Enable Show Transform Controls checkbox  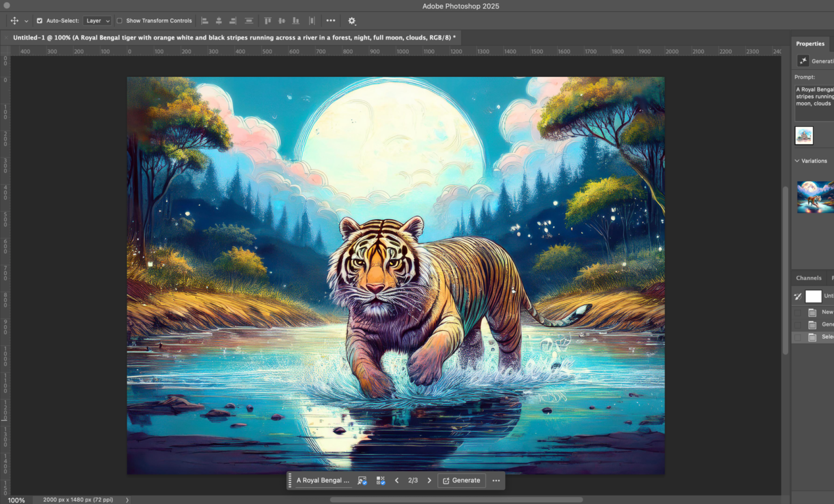pyautogui.click(x=119, y=21)
